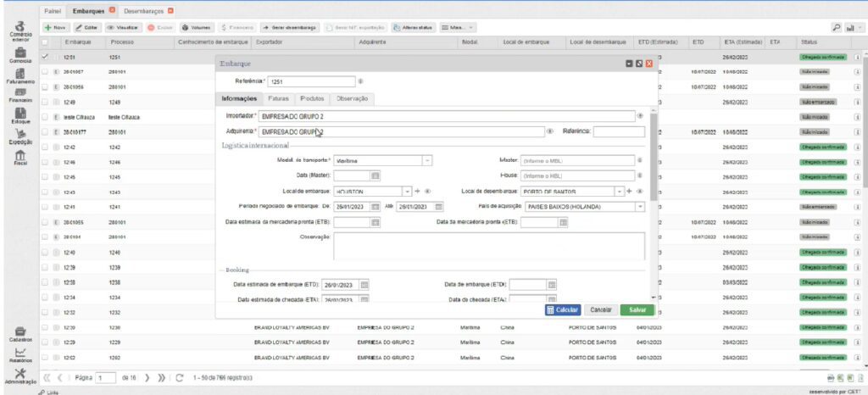This screenshot has height=395, width=868.
Task: Uncheck the checkbox for row 1251
Action: [47, 57]
